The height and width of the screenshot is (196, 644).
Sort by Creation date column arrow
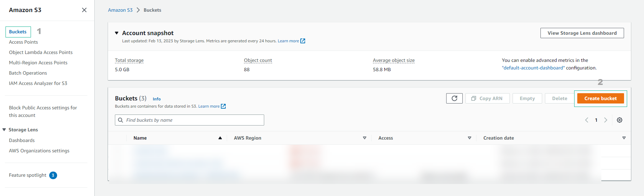[624, 138]
